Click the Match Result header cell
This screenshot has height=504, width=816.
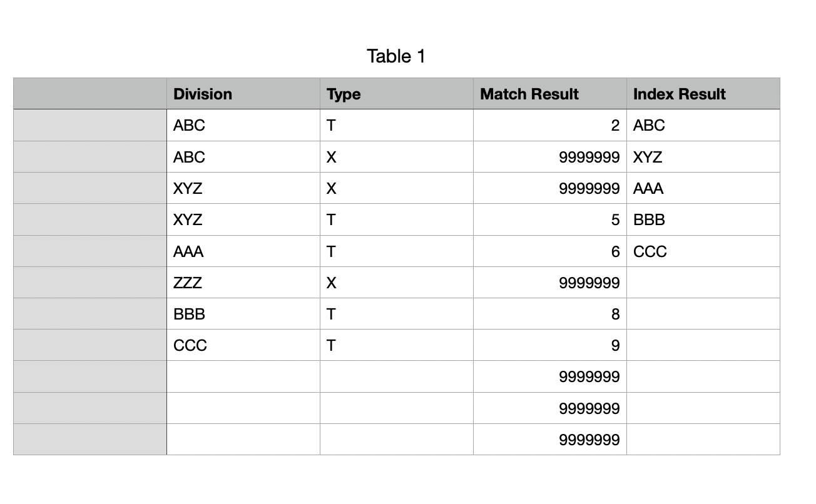549,94
